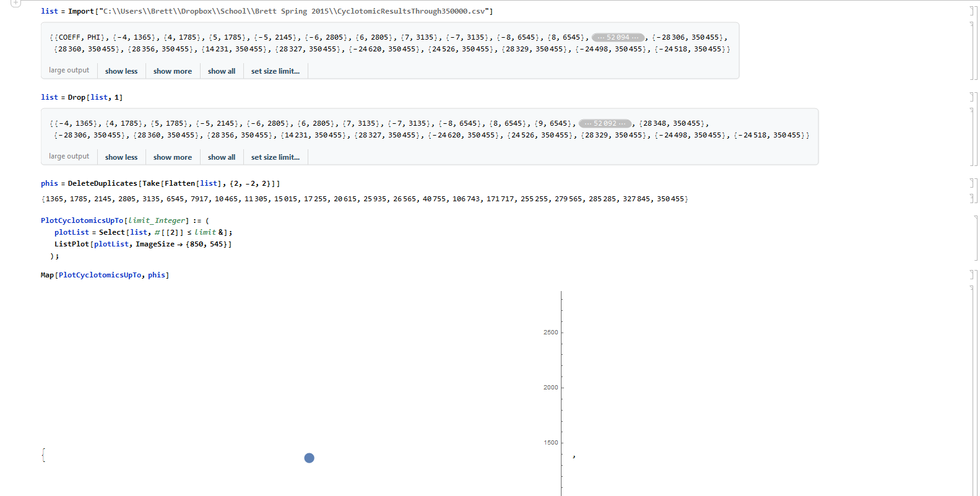The image size is (980, 496).
Task: Select the PlotCyclotomicsUpTo definition cell bracket
Action: (x=975, y=238)
